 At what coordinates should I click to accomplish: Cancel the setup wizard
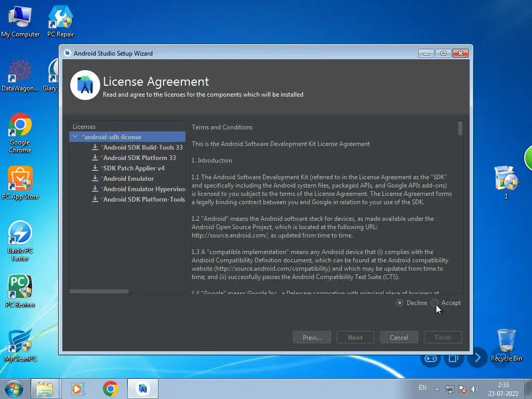tap(399, 337)
